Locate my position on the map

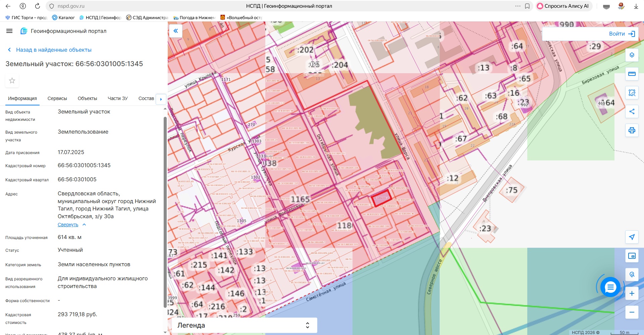[x=632, y=237]
